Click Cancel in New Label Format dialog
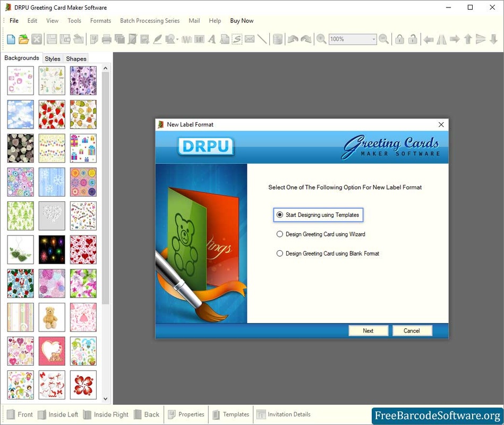504x425 pixels. pyautogui.click(x=412, y=330)
